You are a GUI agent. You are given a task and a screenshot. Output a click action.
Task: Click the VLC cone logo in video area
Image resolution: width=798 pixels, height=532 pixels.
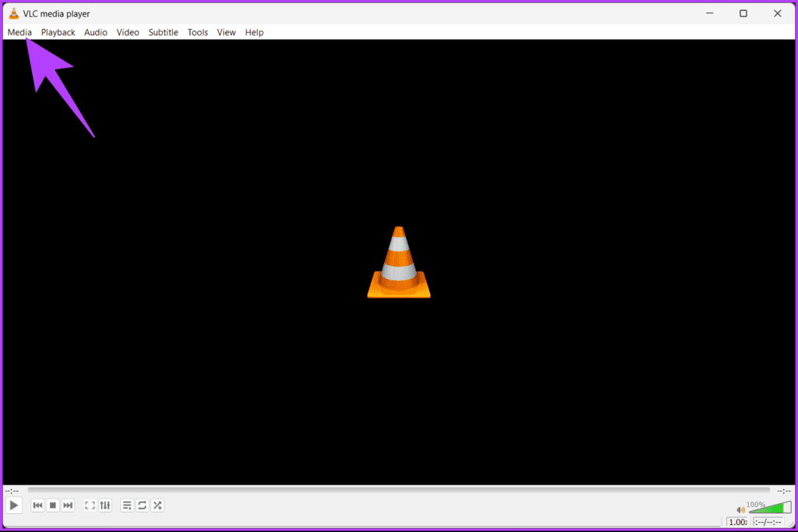tap(399, 262)
